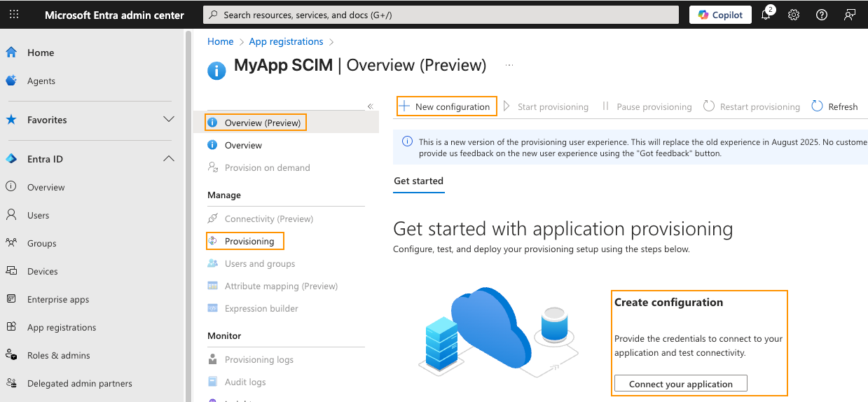
Task: Click the search resources input field
Action: [441, 15]
